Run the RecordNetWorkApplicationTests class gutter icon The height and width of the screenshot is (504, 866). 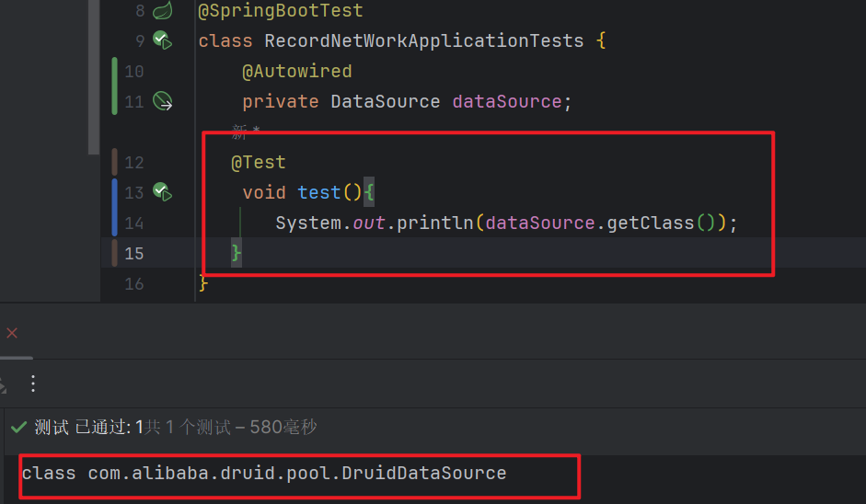[x=163, y=40]
